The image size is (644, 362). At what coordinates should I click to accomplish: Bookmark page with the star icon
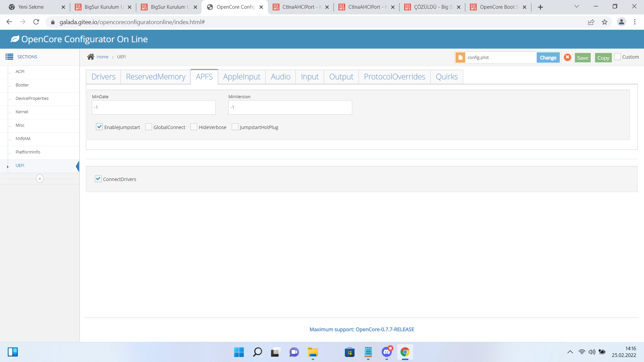tap(604, 22)
